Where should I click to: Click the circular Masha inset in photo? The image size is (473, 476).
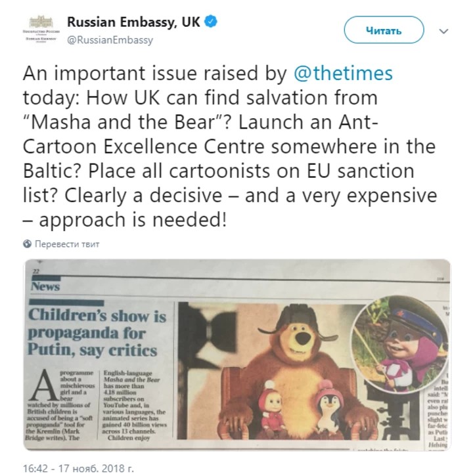400,343
